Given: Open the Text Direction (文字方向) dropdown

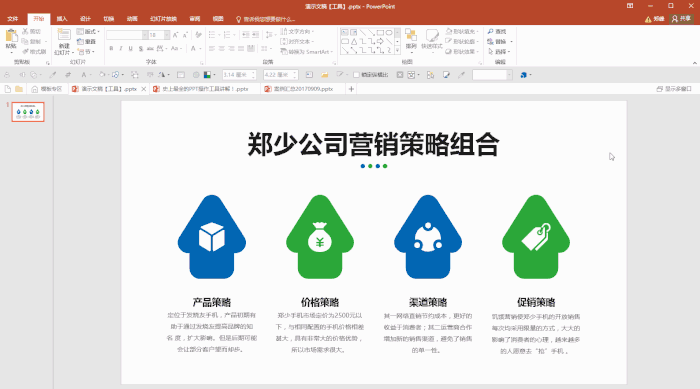Looking at the screenshot, I should (297, 31).
